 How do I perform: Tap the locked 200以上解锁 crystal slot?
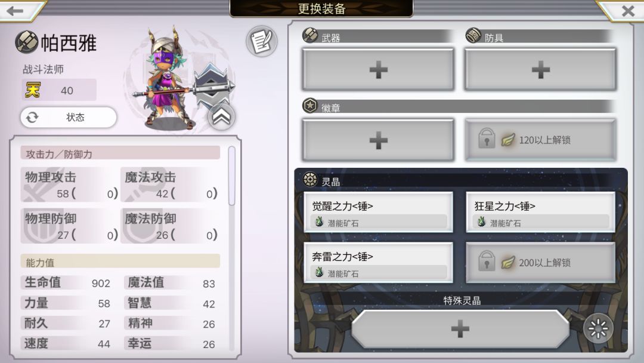pos(540,263)
